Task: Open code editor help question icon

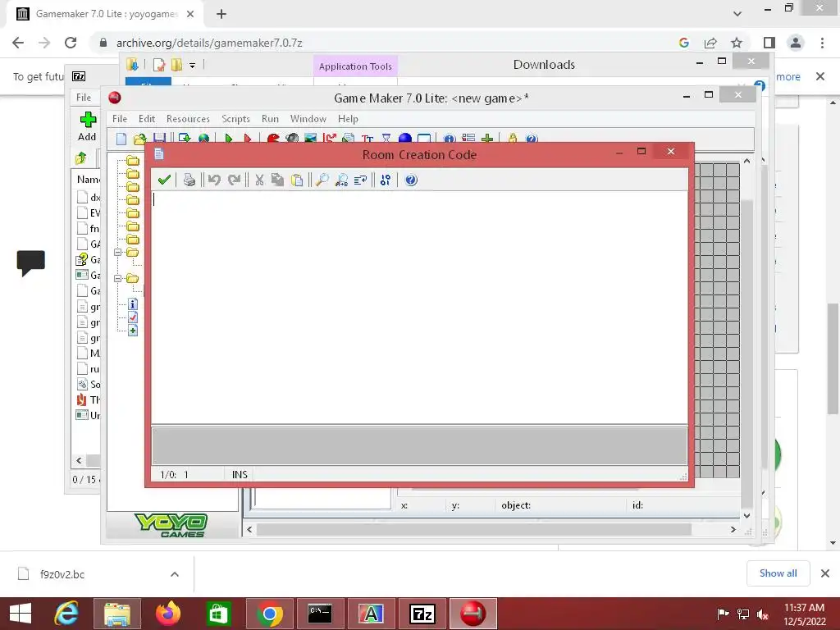Action: coord(411,180)
